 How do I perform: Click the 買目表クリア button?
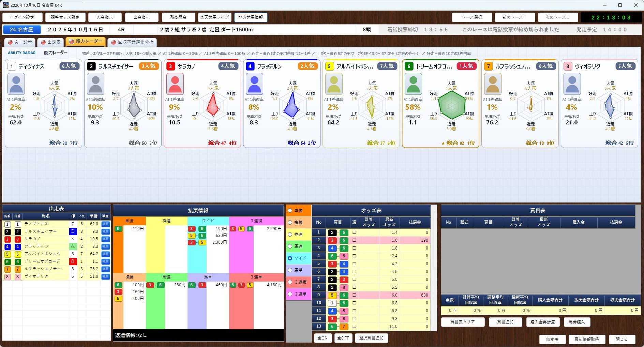click(463, 322)
